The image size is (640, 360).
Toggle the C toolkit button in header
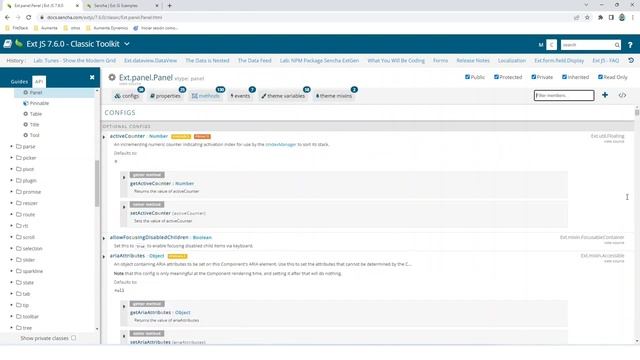(551, 45)
